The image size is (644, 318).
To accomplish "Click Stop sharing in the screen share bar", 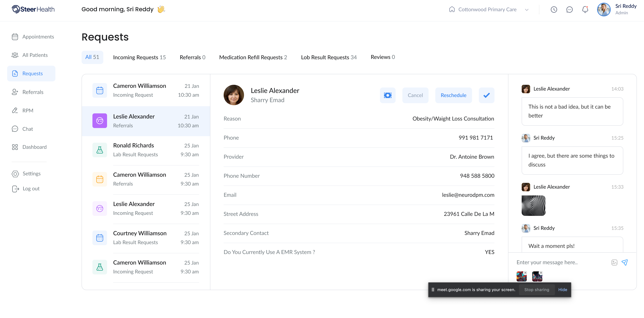I will click(x=536, y=289).
